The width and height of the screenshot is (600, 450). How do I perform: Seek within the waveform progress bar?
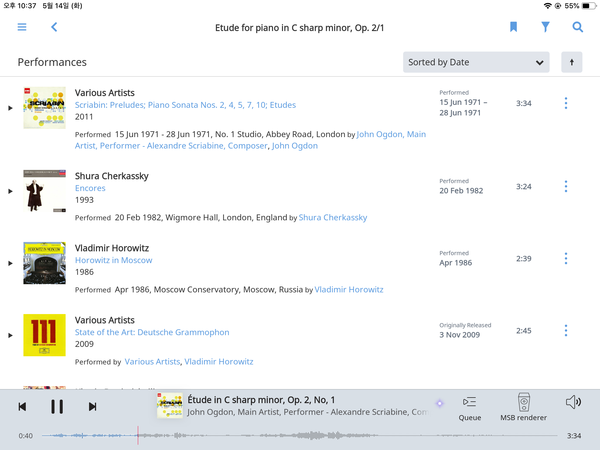click(300, 435)
